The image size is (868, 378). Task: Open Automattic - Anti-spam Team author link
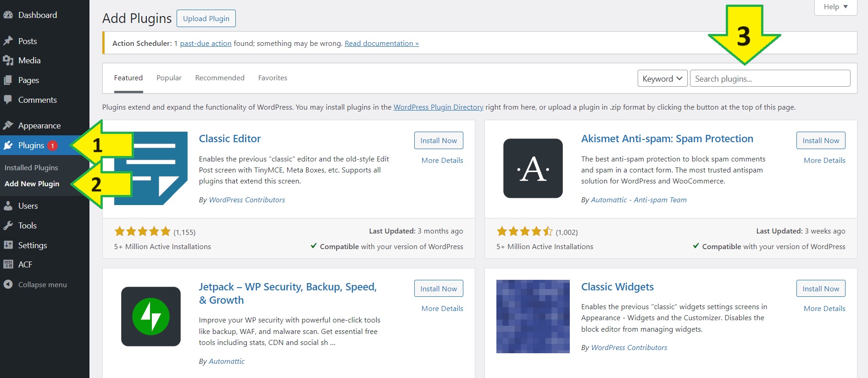pos(639,200)
